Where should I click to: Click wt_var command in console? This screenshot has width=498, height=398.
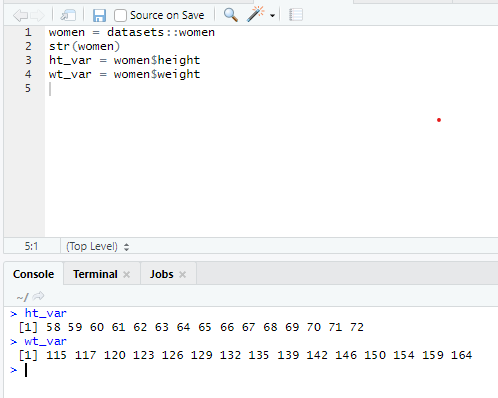tap(46, 341)
